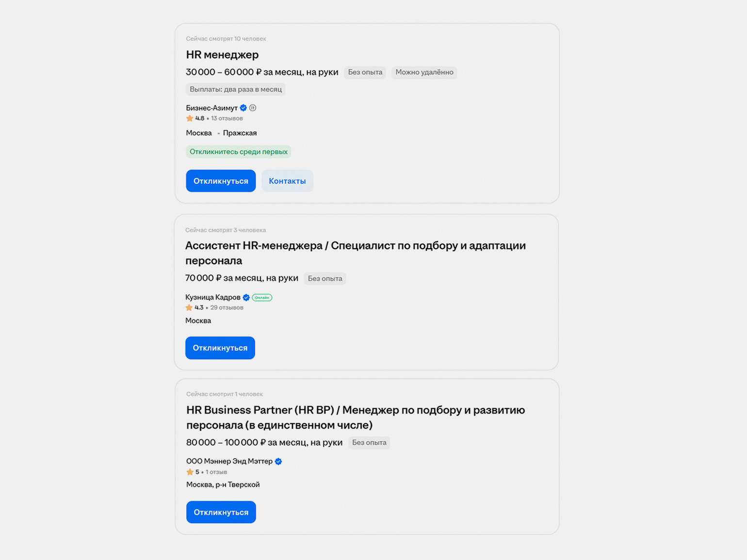Open Ассистент HR-менеджера vacancy title link

coord(356,253)
